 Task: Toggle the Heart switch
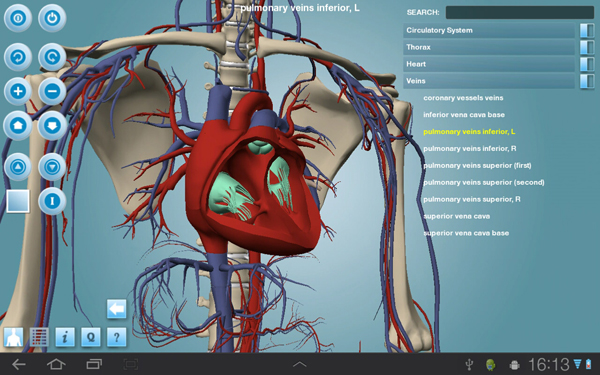click(x=587, y=64)
